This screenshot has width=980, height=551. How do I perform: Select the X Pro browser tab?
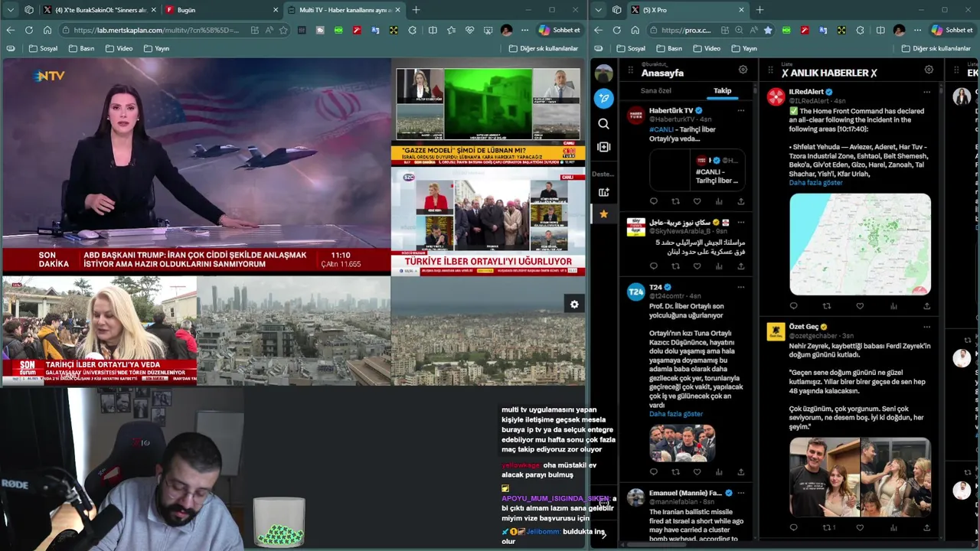(x=687, y=10)
